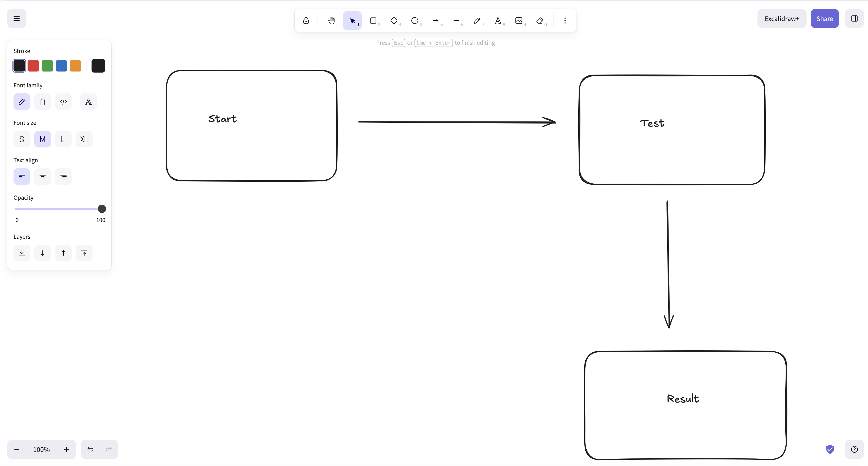Toggle the keep-tool-active lock

tap(306, 21)
